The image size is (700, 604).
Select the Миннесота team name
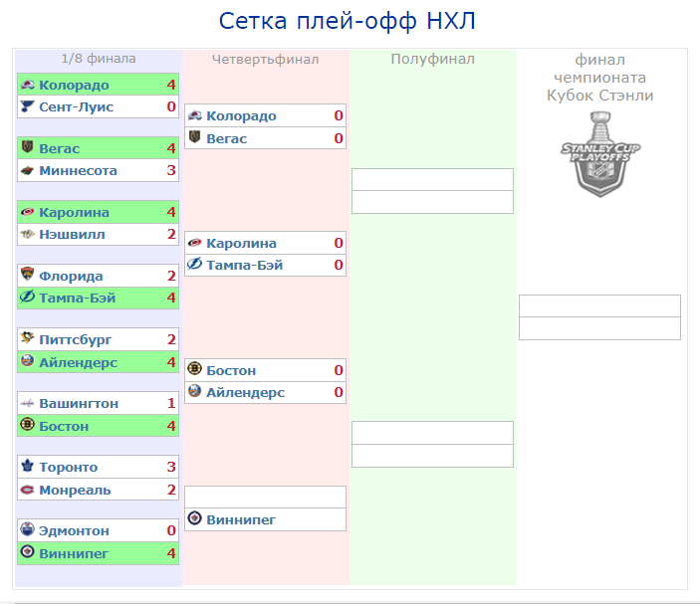coord(78,171)
